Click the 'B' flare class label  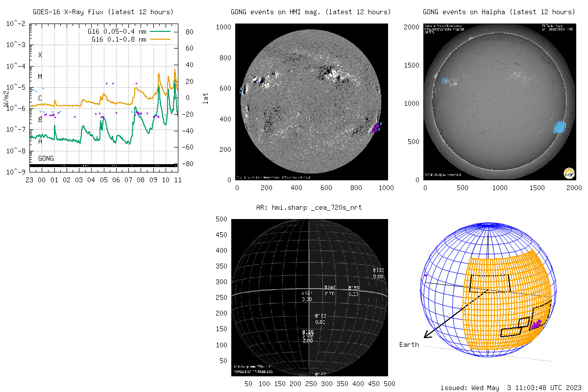[40, 120]
